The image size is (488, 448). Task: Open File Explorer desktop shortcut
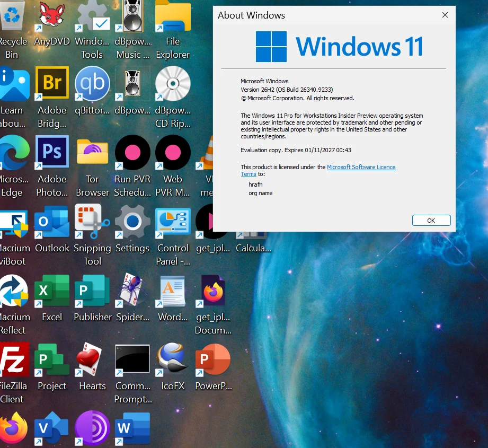[173, 15]
